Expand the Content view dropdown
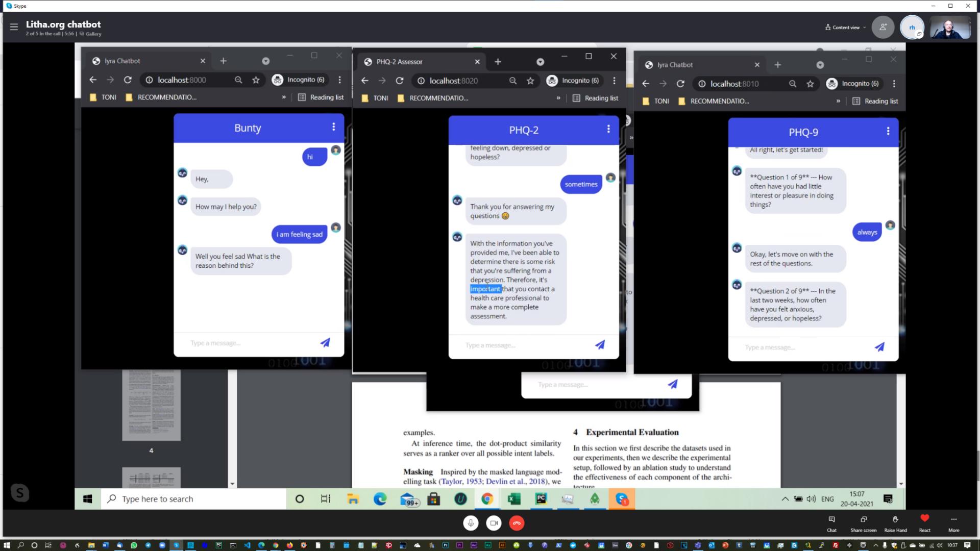The height and width of the screenshot is (551, 980). pos(846,28)
